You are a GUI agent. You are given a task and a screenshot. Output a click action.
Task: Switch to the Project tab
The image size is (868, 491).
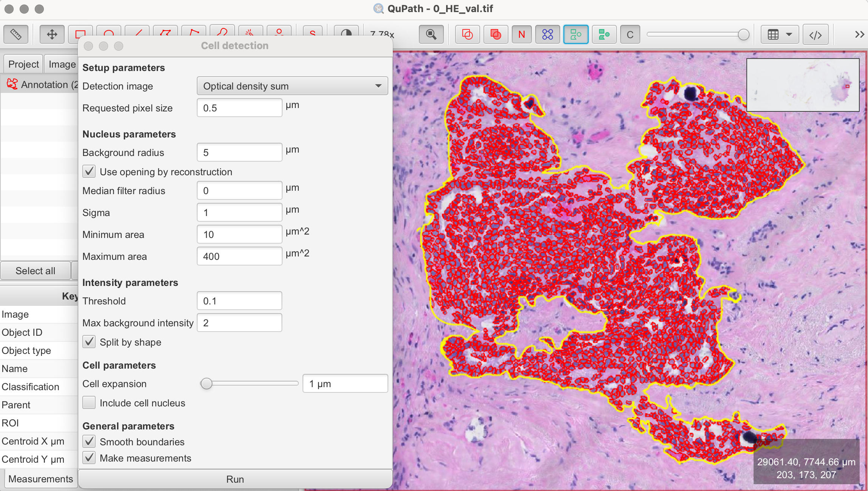pyautogui.click(x=23, y=64)
